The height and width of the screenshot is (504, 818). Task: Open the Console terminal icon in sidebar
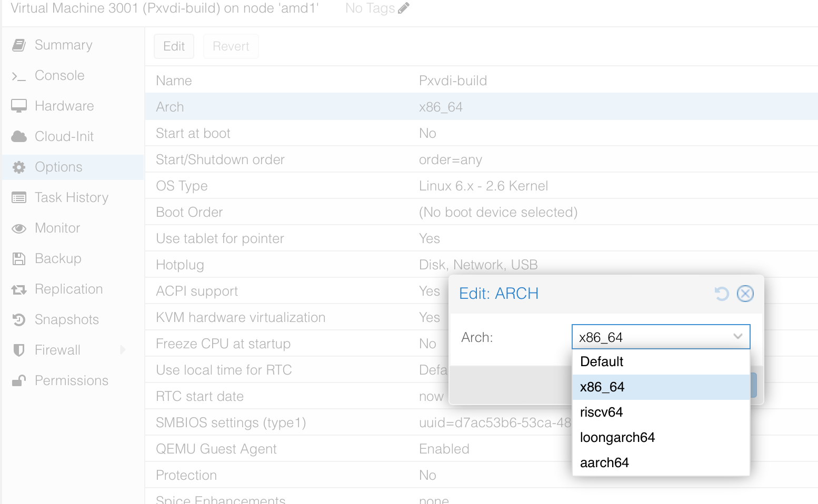click(x=19, y=76)
